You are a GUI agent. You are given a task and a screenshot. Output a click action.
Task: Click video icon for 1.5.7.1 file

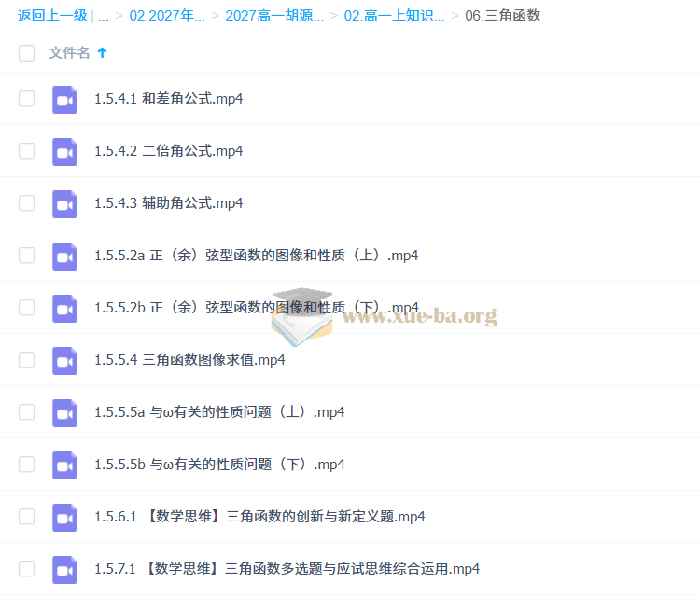(x=64, y=569)
